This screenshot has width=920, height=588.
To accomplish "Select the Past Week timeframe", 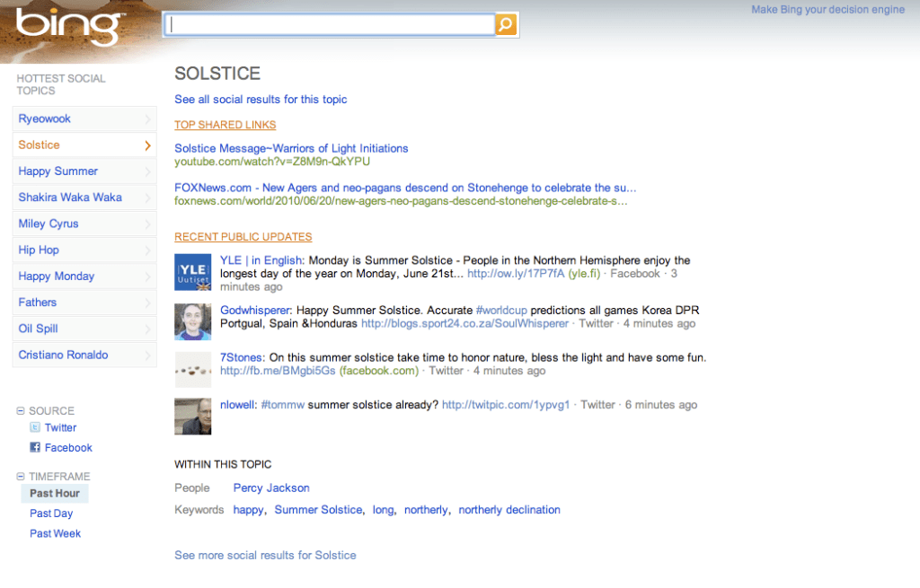I will coord(55,532).
